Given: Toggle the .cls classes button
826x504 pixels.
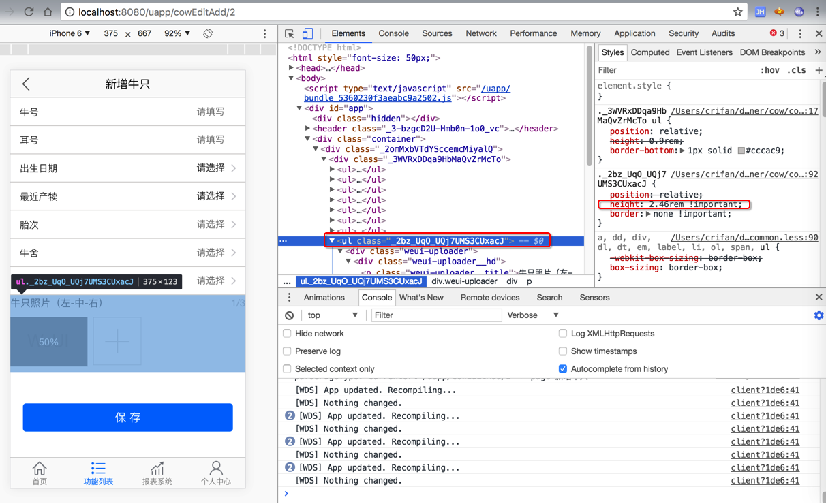Looking at the screenshot, I should point(797,70).
